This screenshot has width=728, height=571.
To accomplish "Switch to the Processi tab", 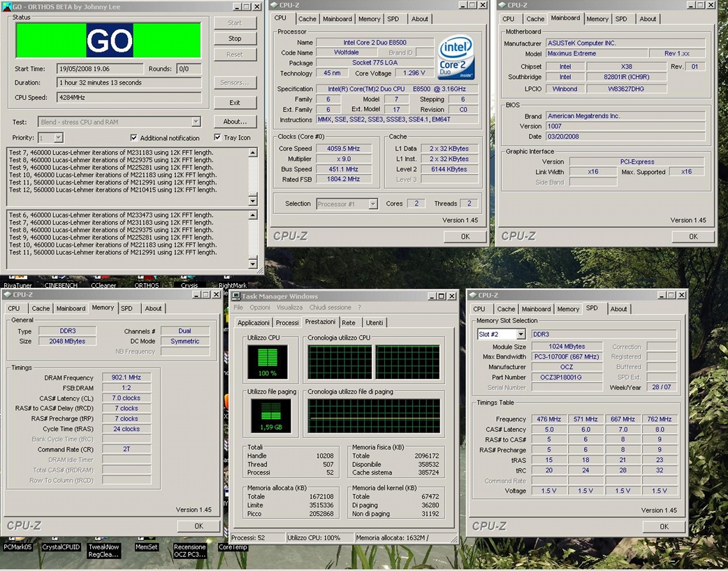I will 286,322.
